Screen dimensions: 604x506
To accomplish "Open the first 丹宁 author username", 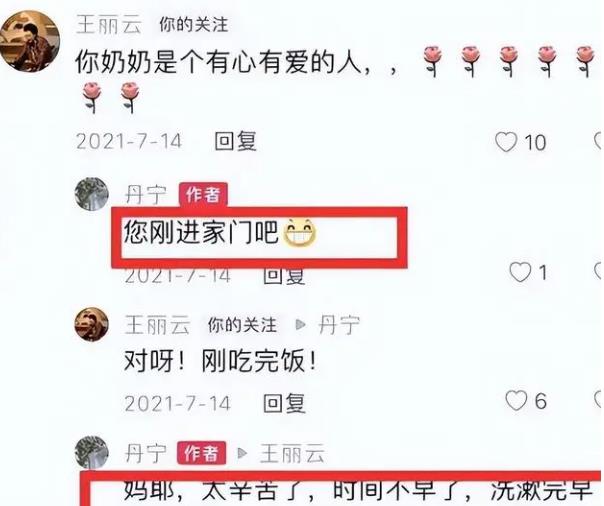I will point(146,194).
